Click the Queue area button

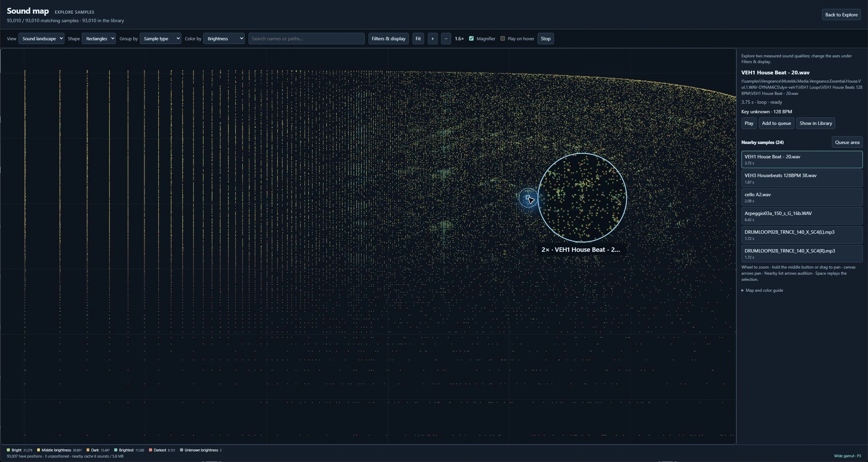point(847,142)
